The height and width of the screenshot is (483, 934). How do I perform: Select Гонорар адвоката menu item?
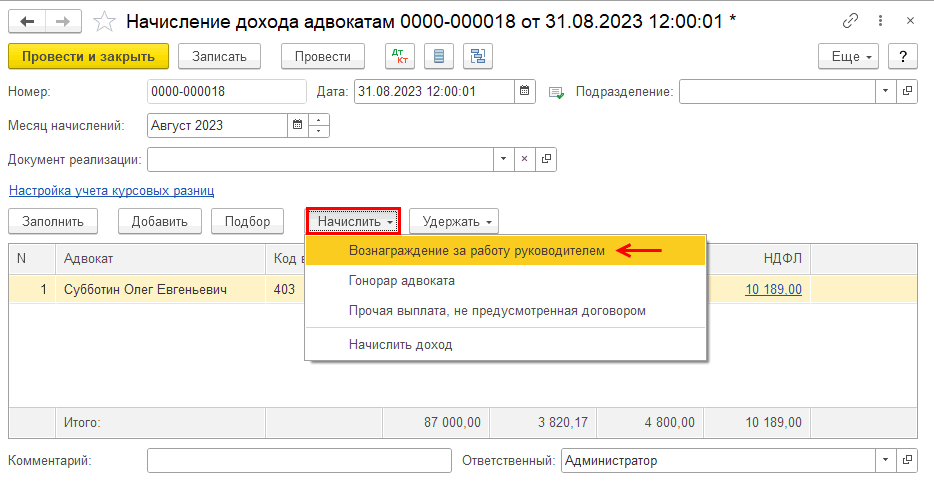(x=402, y=281)
